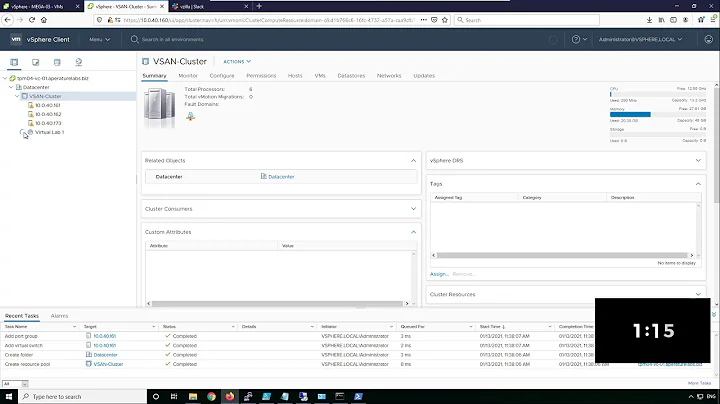The image size is (720, 404).
Task: Switch to the Permissions tab
Action: tap(261, 76)
